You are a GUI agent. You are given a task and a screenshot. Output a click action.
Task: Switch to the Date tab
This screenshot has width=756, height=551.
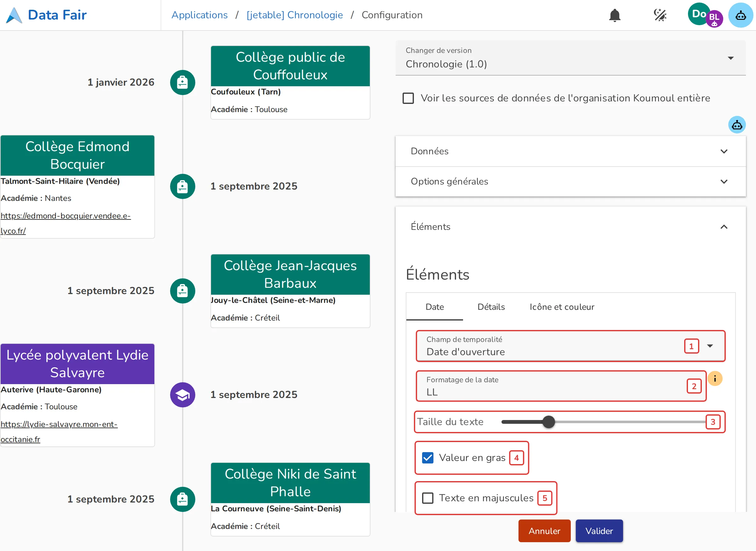[435, 307]
